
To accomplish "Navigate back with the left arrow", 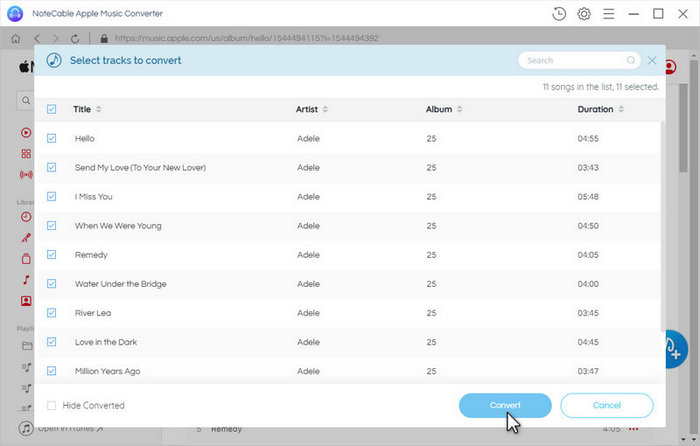I will click(x=37, y=38).
